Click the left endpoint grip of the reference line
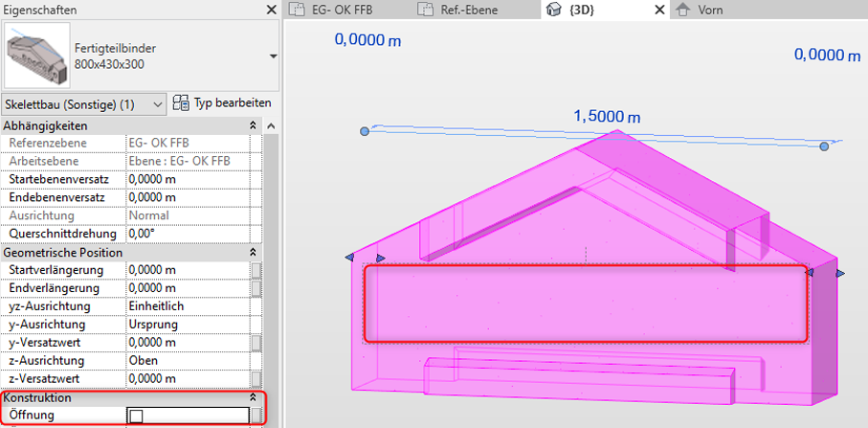Screen dimensions: 868x428 point(364,130)
